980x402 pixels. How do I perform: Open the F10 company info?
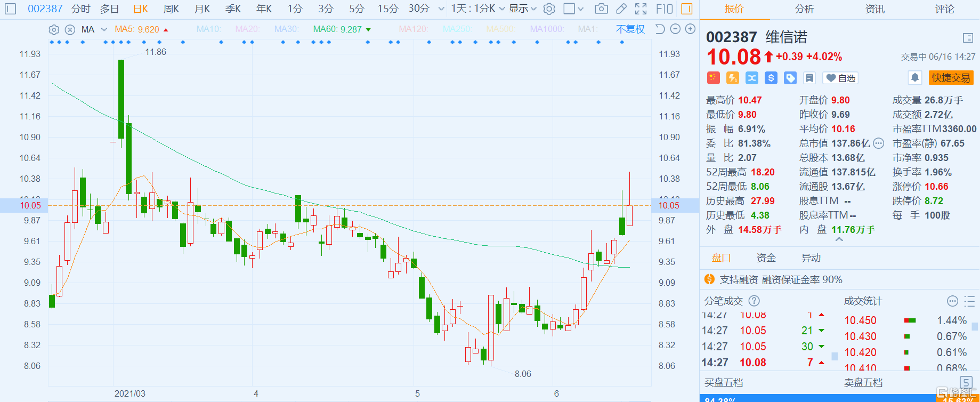664,9
